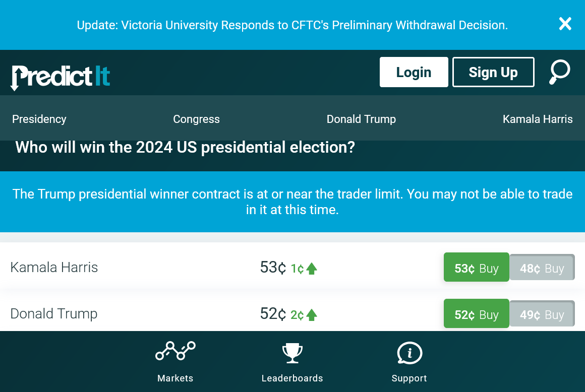Open the Victoria University CFTC update link
This screenshot has width=585, height=392.
pos(292,25)
